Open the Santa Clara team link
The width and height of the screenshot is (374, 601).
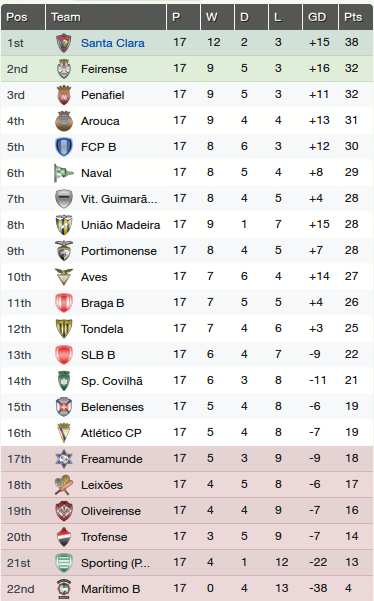[113, 43]
